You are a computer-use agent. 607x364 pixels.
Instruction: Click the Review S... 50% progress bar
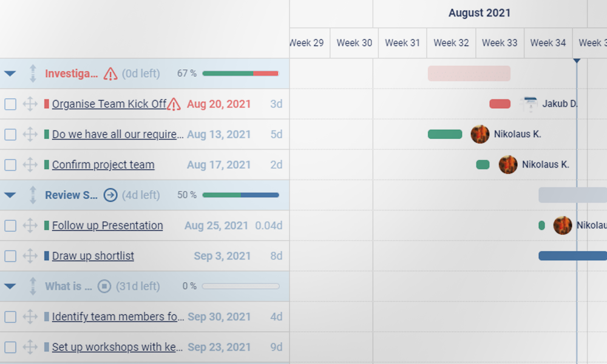(x=240, y=195)
